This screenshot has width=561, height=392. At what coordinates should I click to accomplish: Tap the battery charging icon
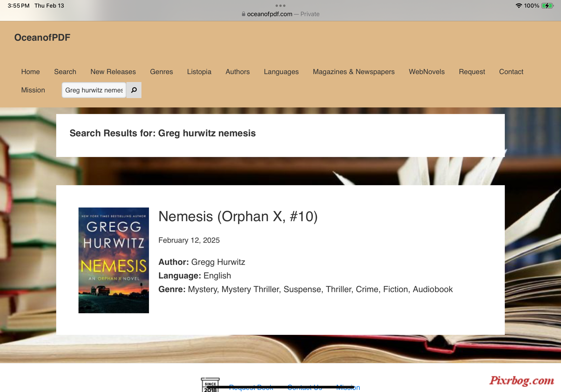click(x=547, y=6)
